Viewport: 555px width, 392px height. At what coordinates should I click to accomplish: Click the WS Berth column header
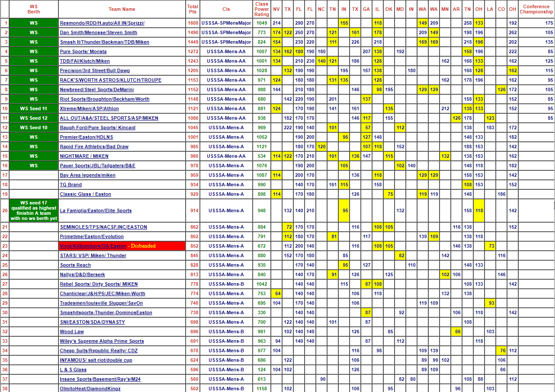[34, 9]
